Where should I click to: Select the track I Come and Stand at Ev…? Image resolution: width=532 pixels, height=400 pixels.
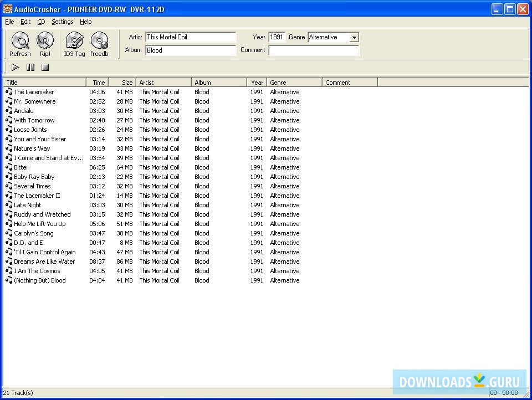49,158
